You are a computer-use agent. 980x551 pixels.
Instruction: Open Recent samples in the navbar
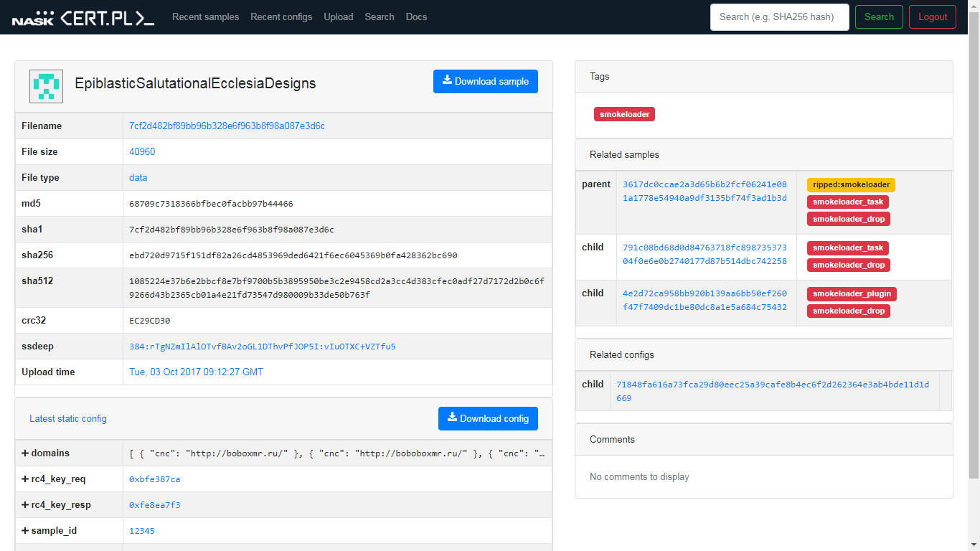(205, 17)
